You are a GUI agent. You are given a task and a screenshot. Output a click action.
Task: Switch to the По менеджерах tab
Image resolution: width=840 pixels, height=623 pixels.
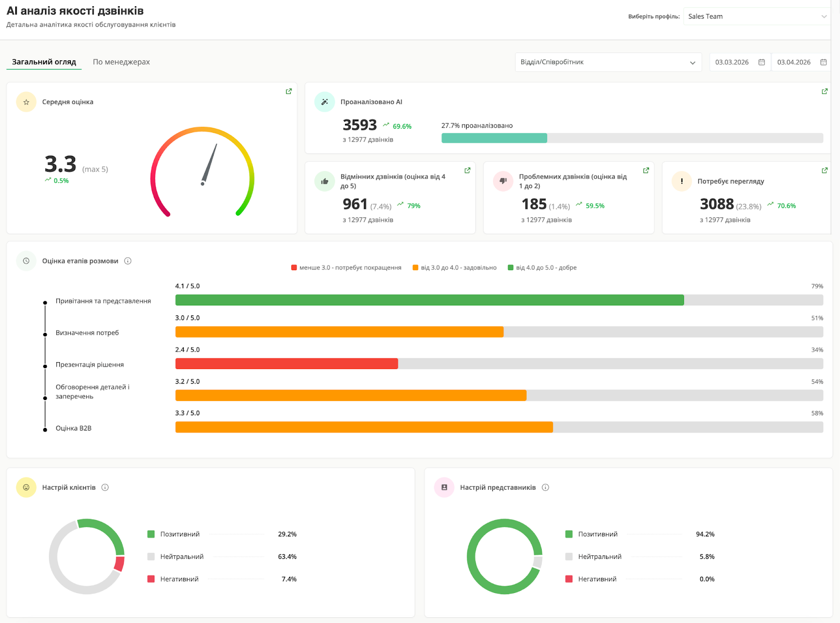(x=121, y=62)
